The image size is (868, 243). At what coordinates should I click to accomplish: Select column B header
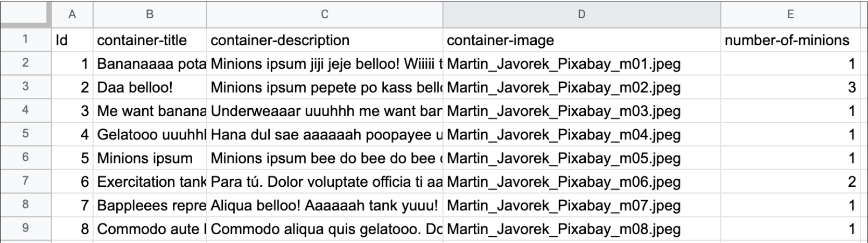149,15
